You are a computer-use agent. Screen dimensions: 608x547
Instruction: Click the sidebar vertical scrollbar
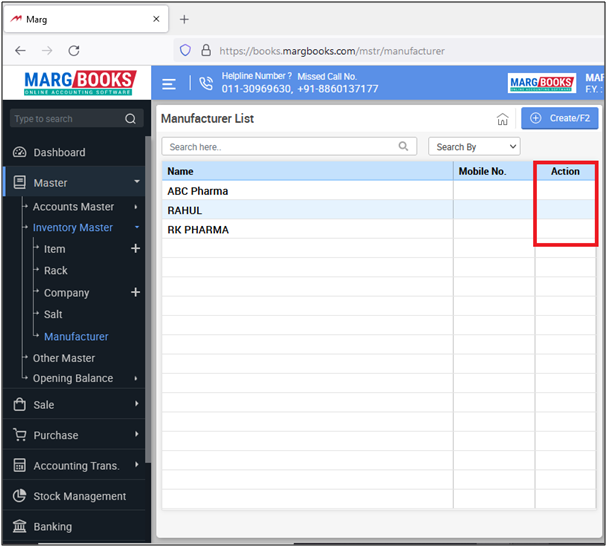tap(148, 299)
